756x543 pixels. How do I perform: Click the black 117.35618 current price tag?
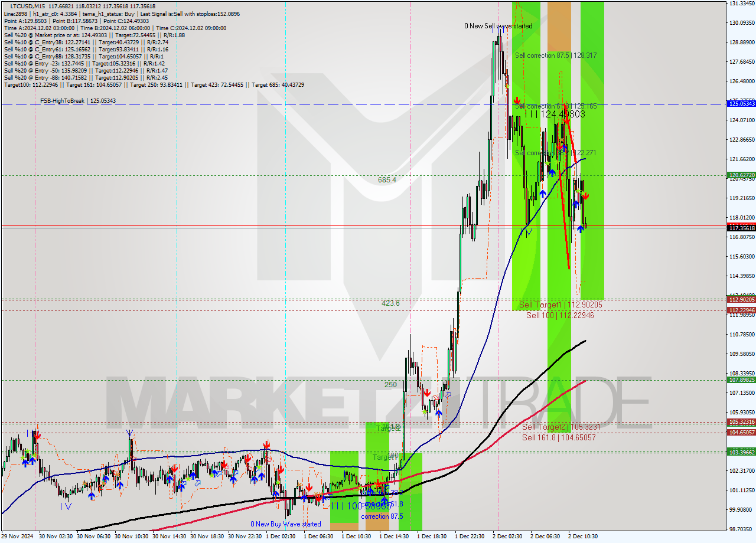point(741,227)
